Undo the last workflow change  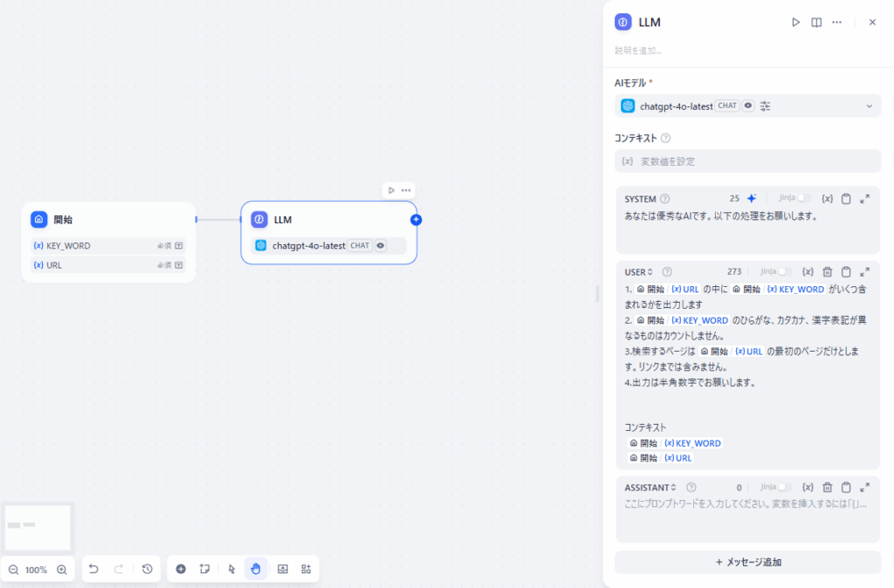93,569
